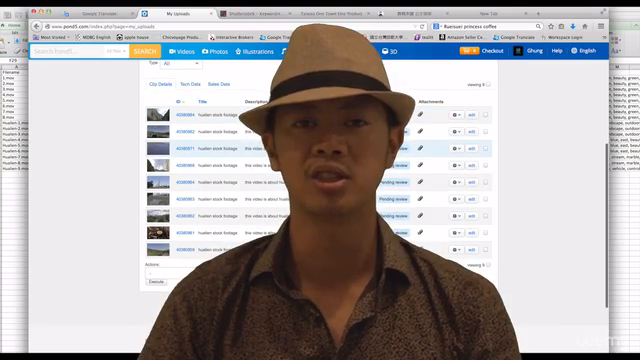Open the Pond5 shopping cart icon

pyautogui.click(x=469, y=51)
